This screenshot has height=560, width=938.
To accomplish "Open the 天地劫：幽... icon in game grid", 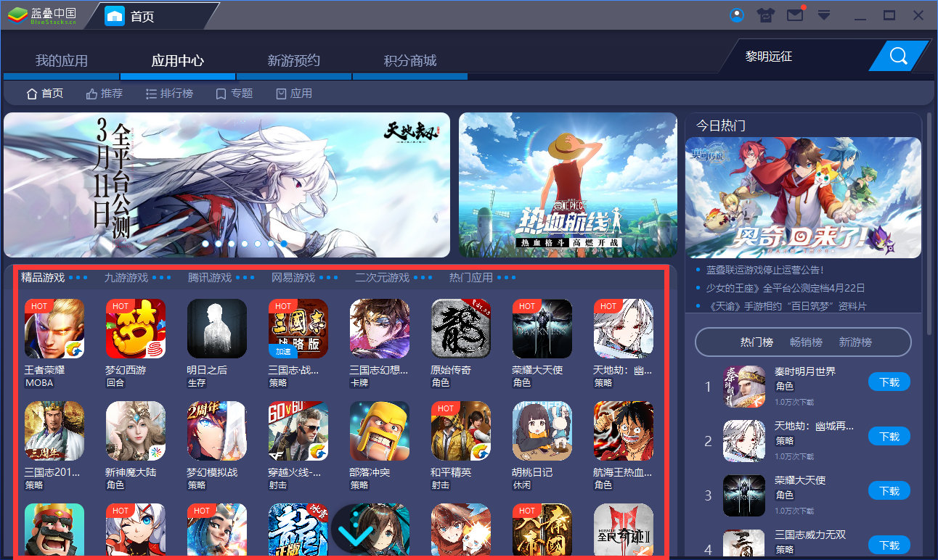I will coord(624,329).
